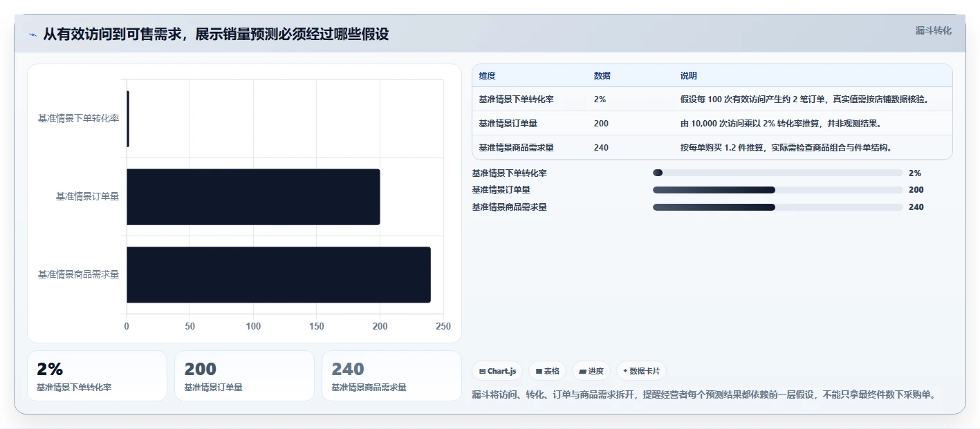
Task: Click the 200 基准情景订单量 data card
Action: (x=244, y=376)
